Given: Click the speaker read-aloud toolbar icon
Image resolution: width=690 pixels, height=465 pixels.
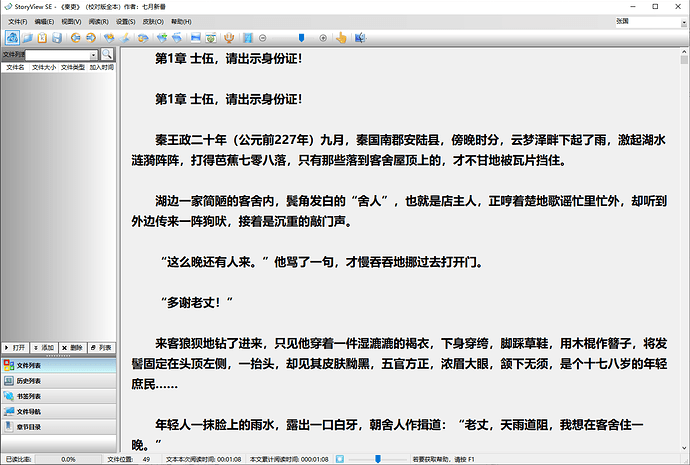Looking at the screenshot, I should click(360, 38).
